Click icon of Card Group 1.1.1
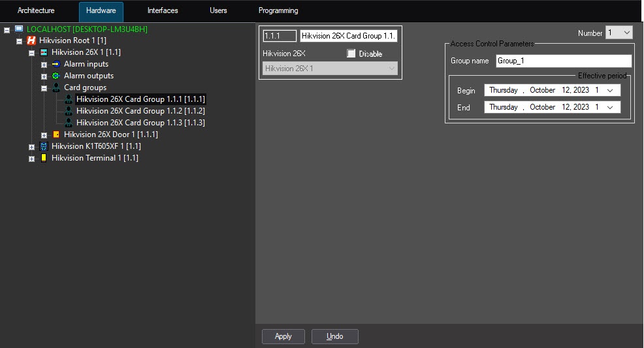 click(x=69, y=99)
